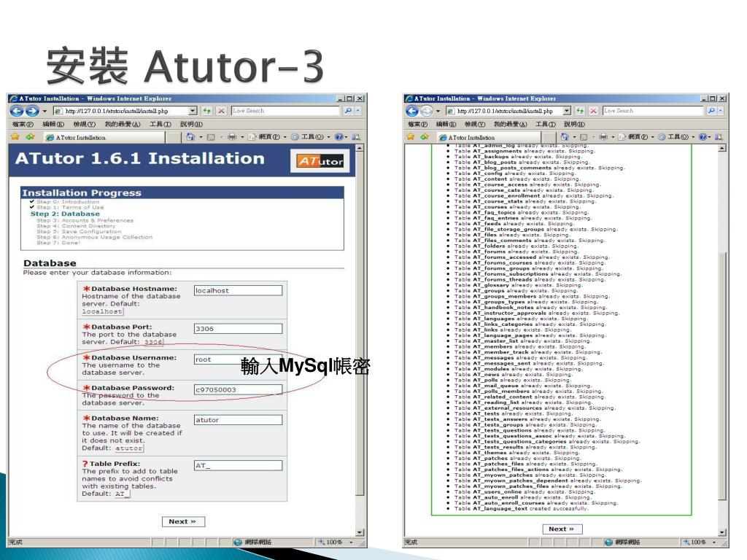The height and width of the screenshot is (560, 747).
Task: Click Back arrow in left browser window
Action: [x=17, y=111]
